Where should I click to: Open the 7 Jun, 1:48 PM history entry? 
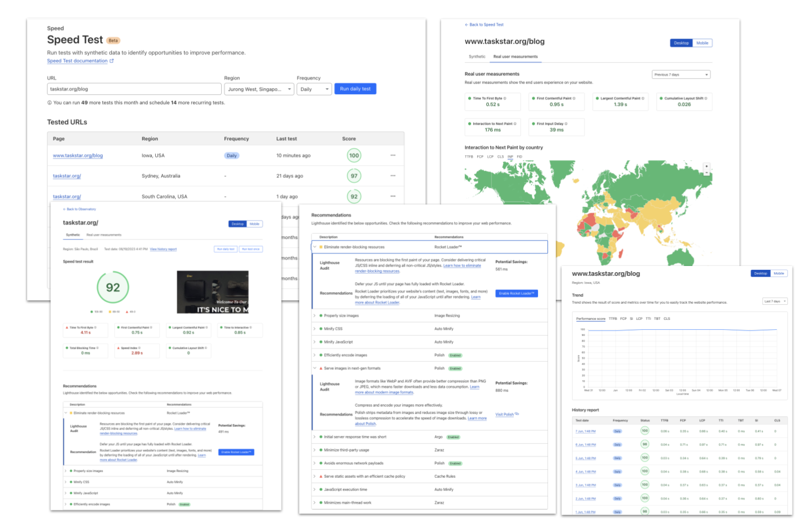click(586, 431)
